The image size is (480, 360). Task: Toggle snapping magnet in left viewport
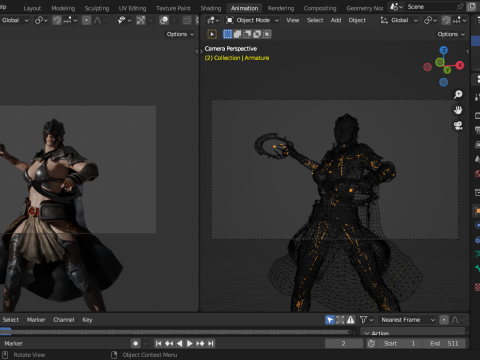coord(57,20)
